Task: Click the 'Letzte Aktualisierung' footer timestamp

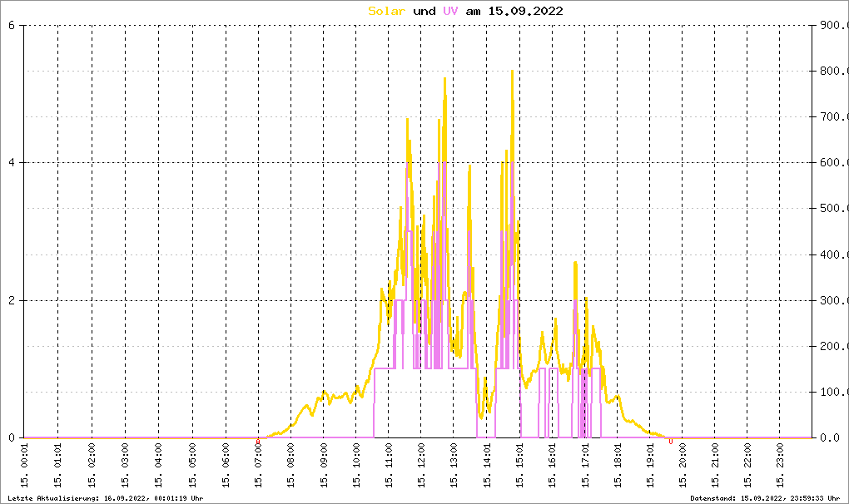Action: [x=106, y=498]
